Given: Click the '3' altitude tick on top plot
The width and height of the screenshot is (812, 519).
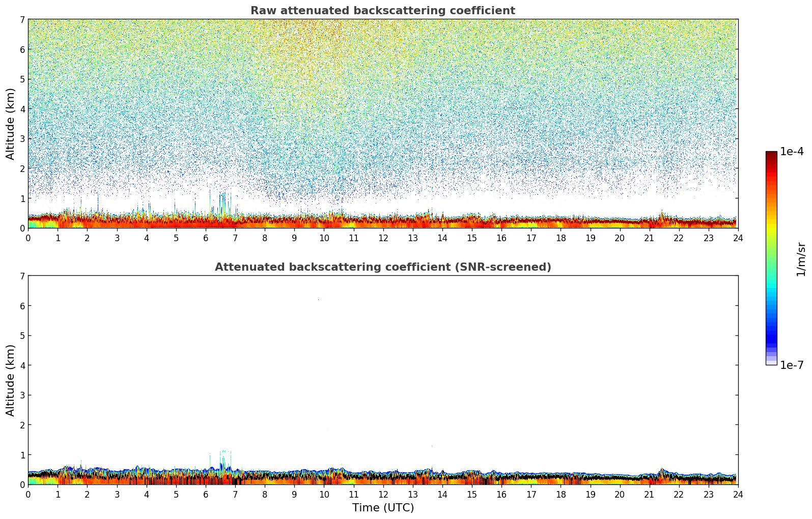Looking at the screenshot, I should 22,139.
